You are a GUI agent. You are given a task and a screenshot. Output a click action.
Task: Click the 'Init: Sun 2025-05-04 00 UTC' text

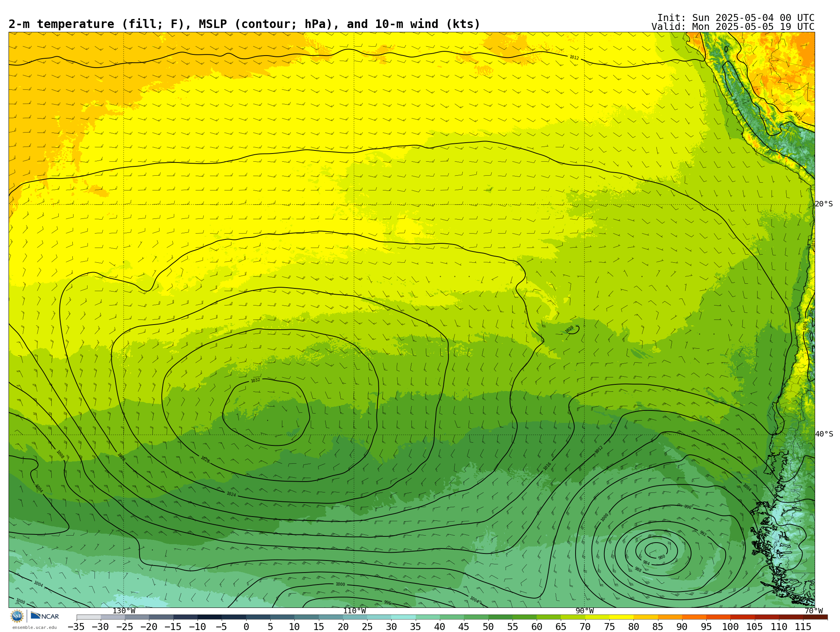[x=736, y=18]
